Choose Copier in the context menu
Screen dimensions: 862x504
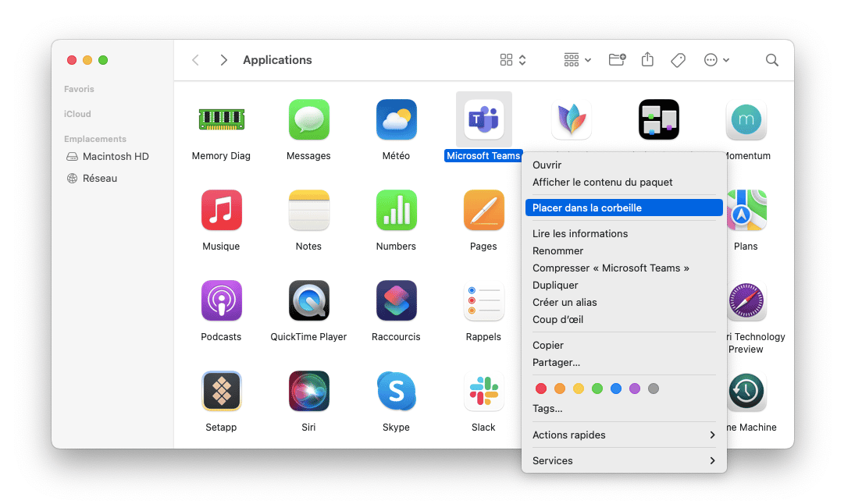[624, 346]
